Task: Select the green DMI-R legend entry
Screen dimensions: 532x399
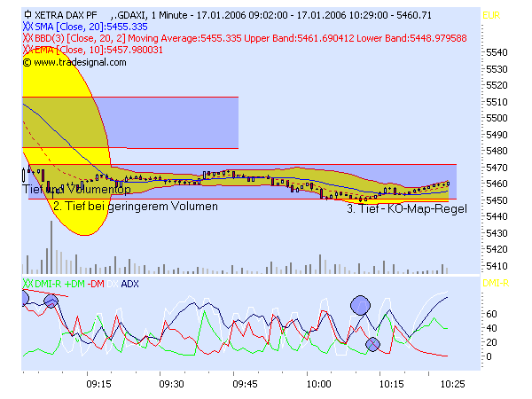Action: click(x=48, y=284)
